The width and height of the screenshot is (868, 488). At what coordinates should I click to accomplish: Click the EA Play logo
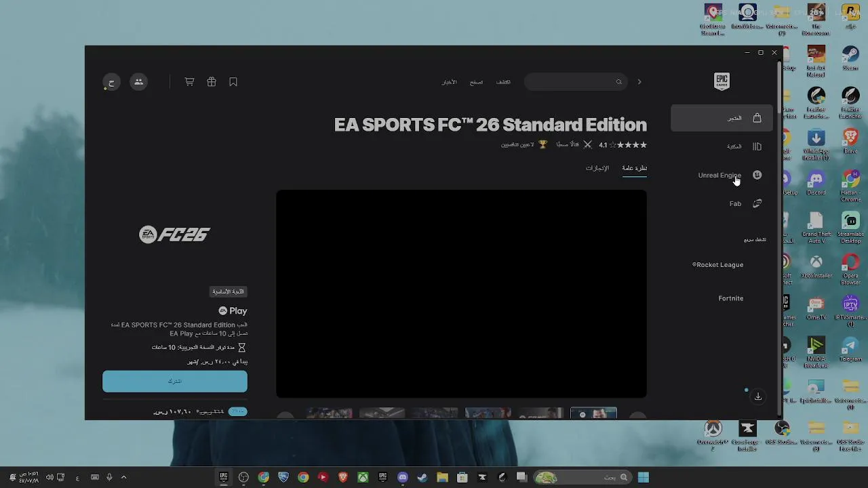click(233, 310)
